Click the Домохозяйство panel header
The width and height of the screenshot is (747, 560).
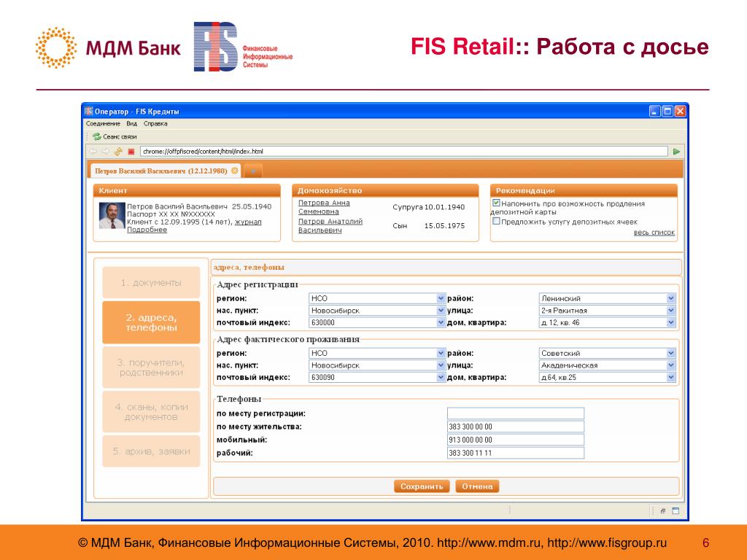385,190
